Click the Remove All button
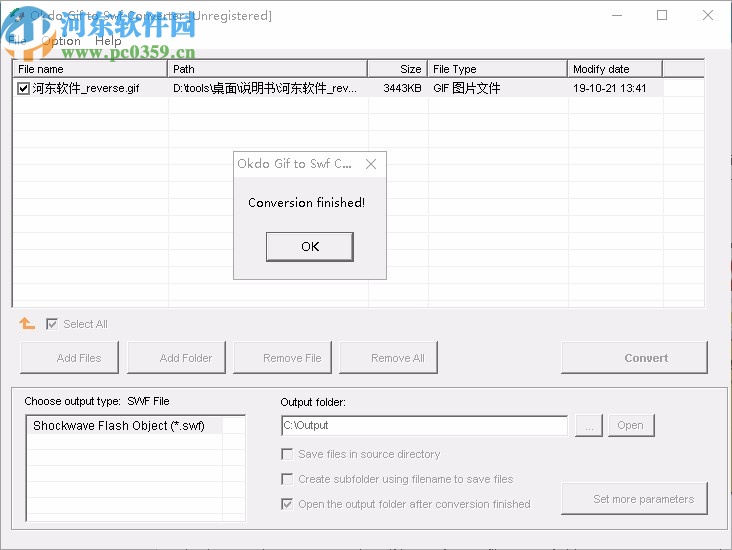The height and width of the screenshot is (550, 732). click(388, 358)
